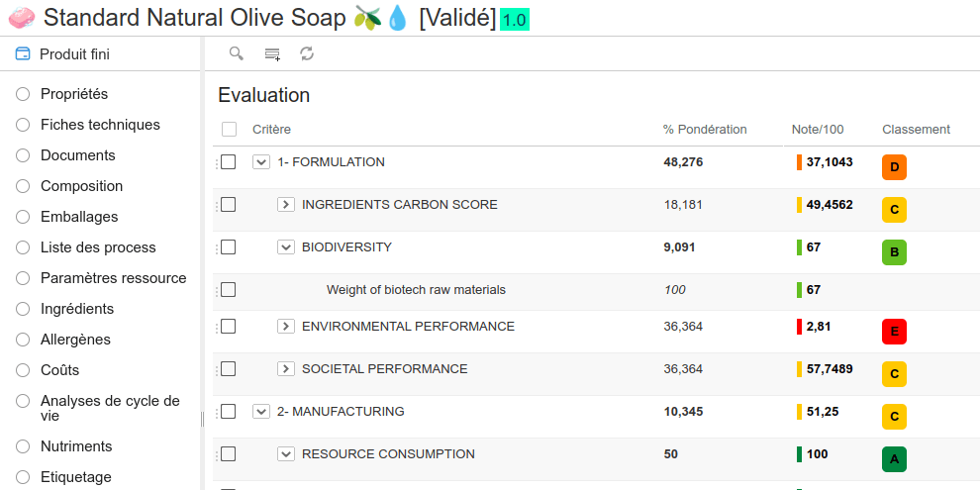
Task: Click the Produit fini wallet icon
Action: pyautogui.click(x=23, y=54)
